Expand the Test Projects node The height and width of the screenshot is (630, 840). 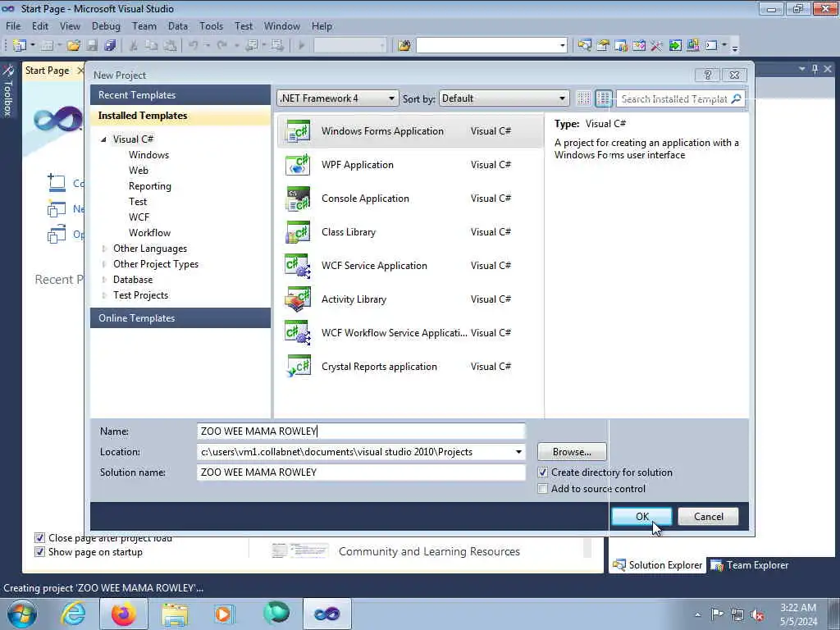point(104,295)
